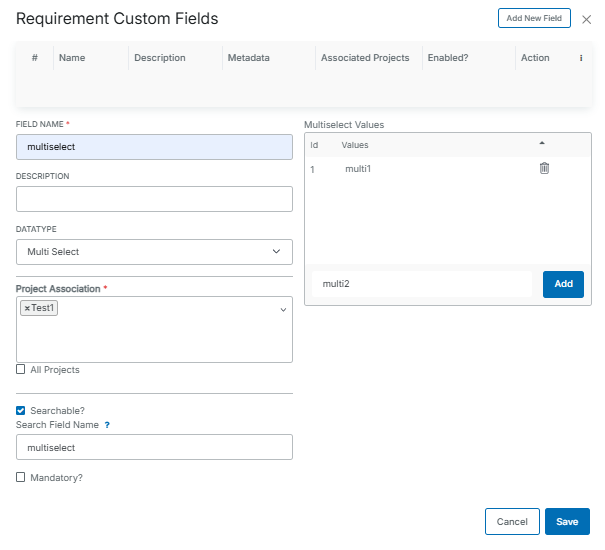Remove the Test1 project tag
This screenshot has height=550, width=605.
click(x=27, y=308)
